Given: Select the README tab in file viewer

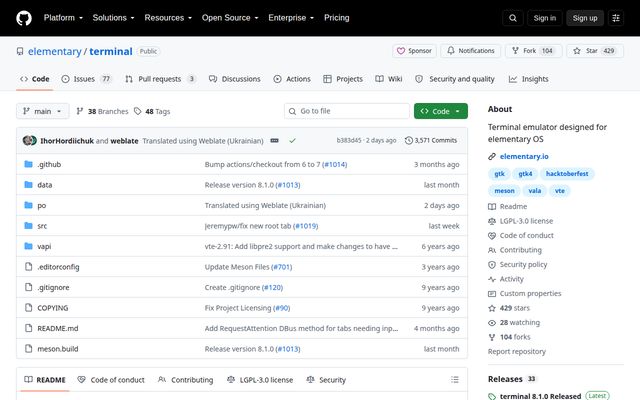Looking at the screenshot, I should (x=45, y=380).
